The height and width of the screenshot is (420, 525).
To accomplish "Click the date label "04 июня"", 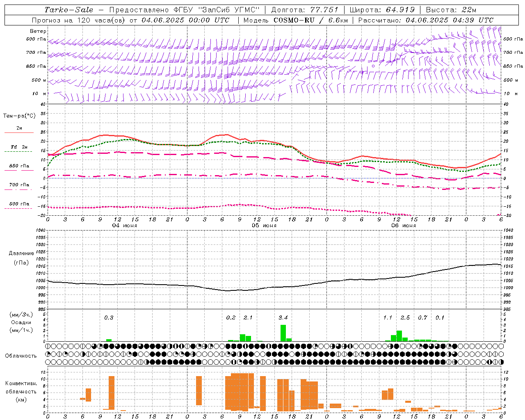I will pos(125,226).
